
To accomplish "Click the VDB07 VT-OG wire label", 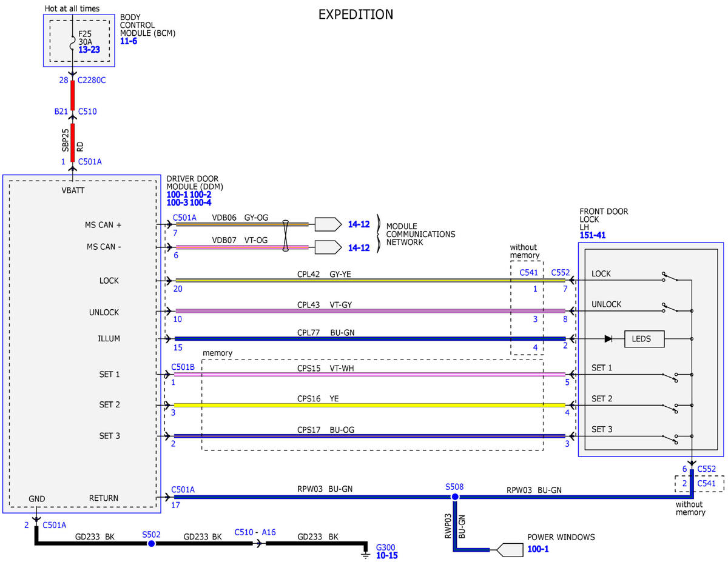I will coord(240,240).
